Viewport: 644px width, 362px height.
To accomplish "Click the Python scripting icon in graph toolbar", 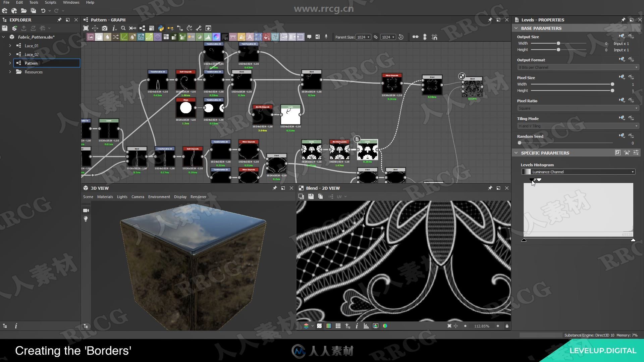I will point(161,28).
